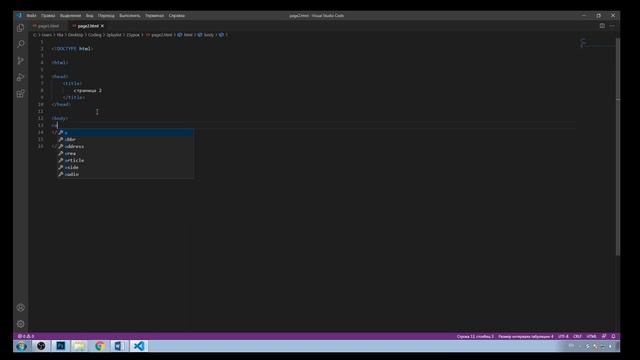Select 'a' suggestion in autocomplete list
The height and width of the screenshot is (360, 640).
coord(125,132)
